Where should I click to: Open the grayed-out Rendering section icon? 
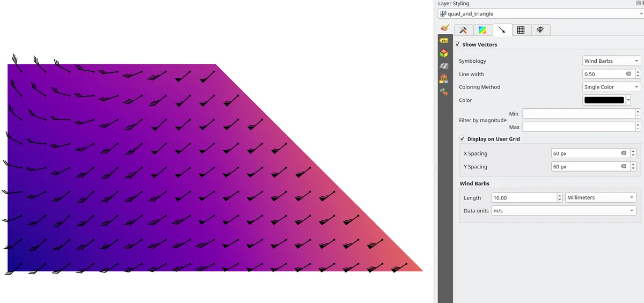click(444, 66)
